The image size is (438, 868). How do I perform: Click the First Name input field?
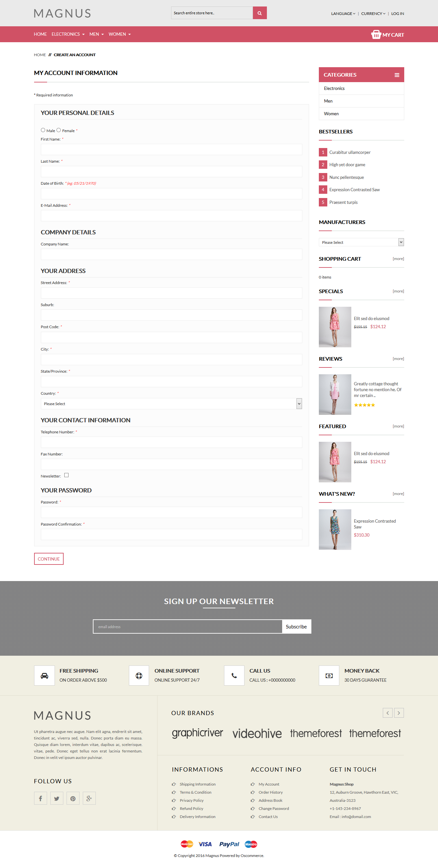(171, 150)
